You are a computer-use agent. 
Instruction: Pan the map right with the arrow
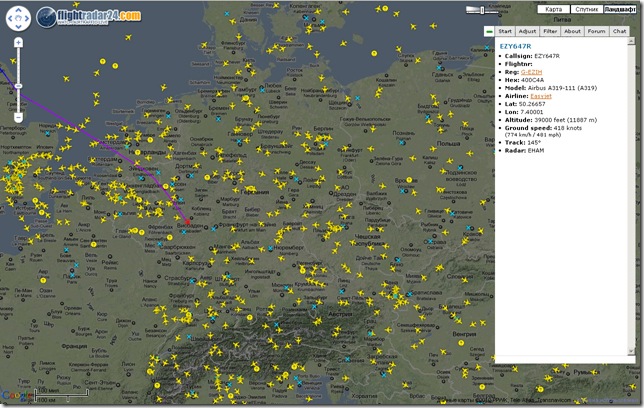coord(27,18)
